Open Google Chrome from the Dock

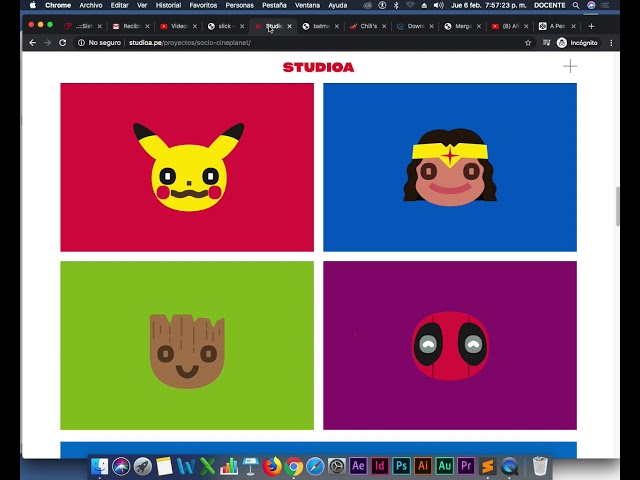[294, 466]
